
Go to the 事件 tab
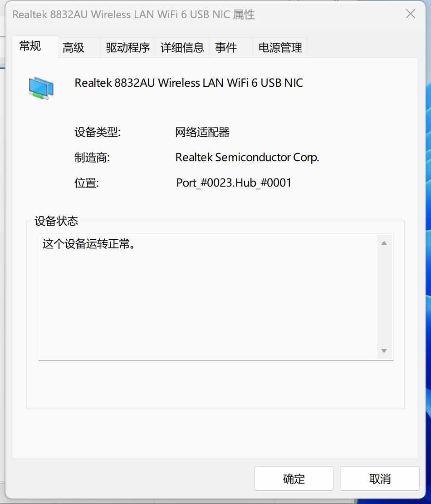pos(231,48)
